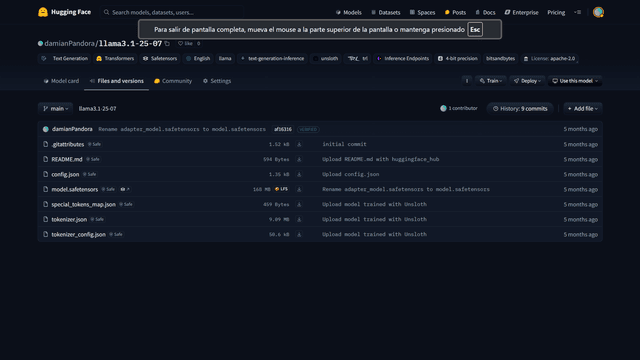Click the Safe badge next to tokenizer_config.json
The width and height of the screenshot is (640, 360).
tap(116, 235)
